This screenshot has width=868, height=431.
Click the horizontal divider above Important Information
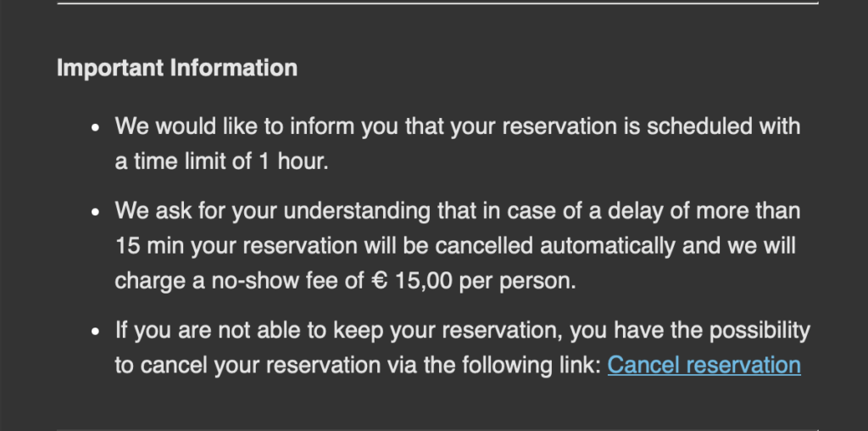(437, 3)
